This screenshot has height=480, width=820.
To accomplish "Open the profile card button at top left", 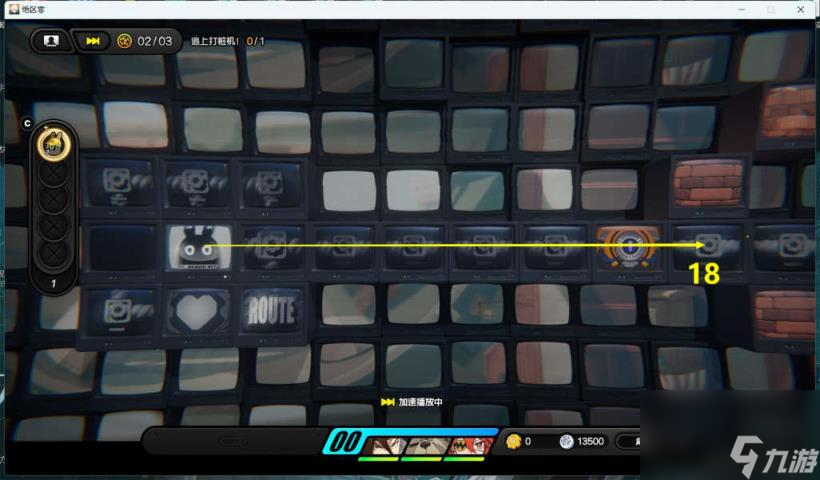I will click(x=51, y=41).
